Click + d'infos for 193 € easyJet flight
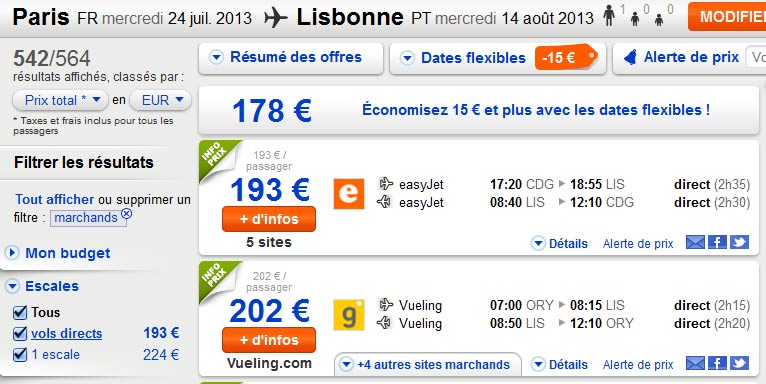This screenshot has width=766, height=384. pyautogui.click(x=269, y=219)
